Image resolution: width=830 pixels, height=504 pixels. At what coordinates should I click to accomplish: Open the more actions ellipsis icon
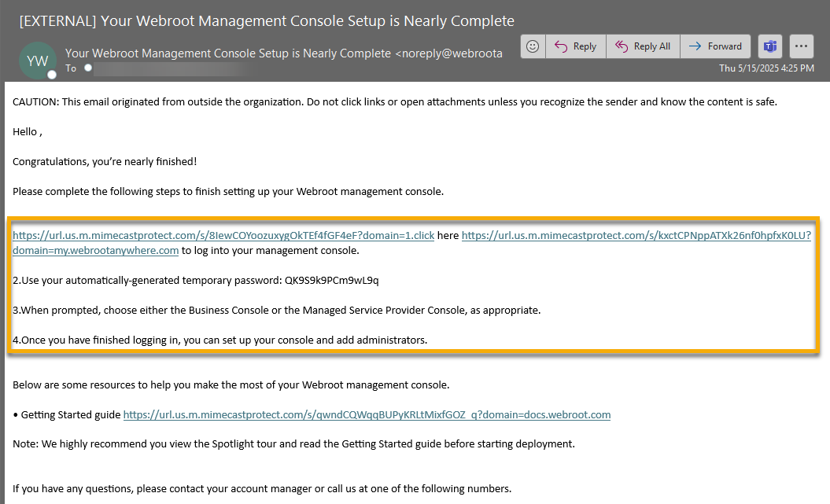click(x=802, y=46)
